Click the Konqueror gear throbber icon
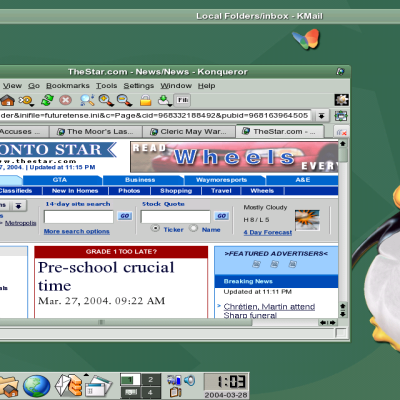 [x=342, y=100]
